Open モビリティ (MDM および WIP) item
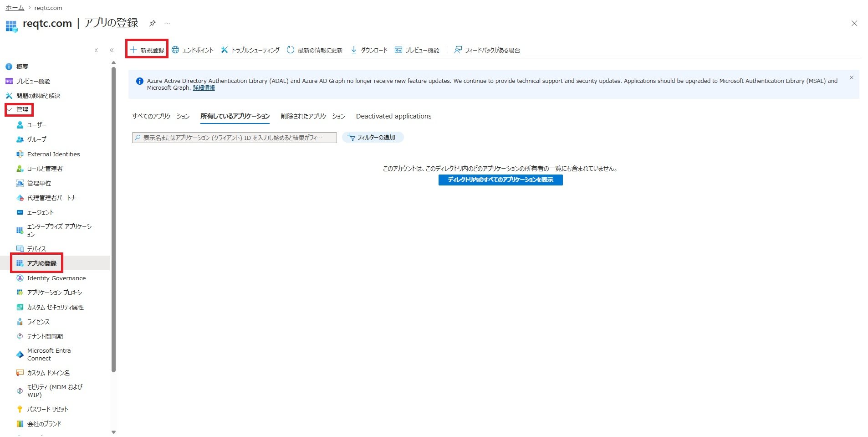 [55, 391]
